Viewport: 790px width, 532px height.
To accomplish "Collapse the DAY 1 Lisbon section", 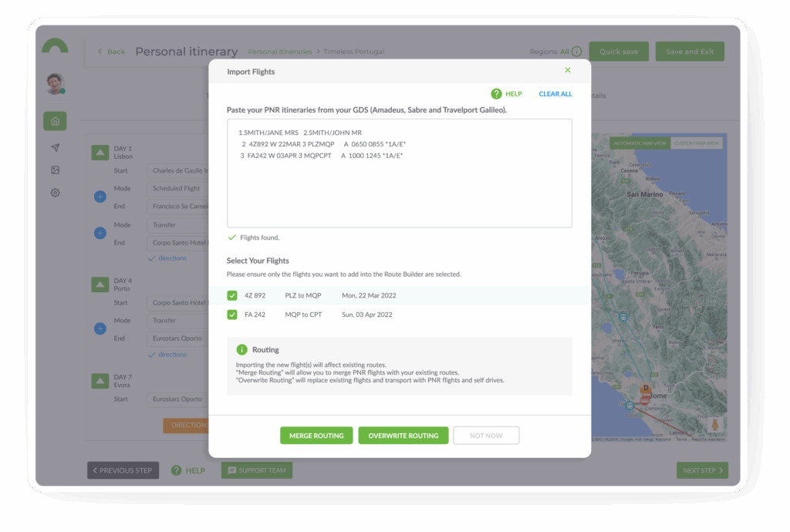I will click(100, 152).
